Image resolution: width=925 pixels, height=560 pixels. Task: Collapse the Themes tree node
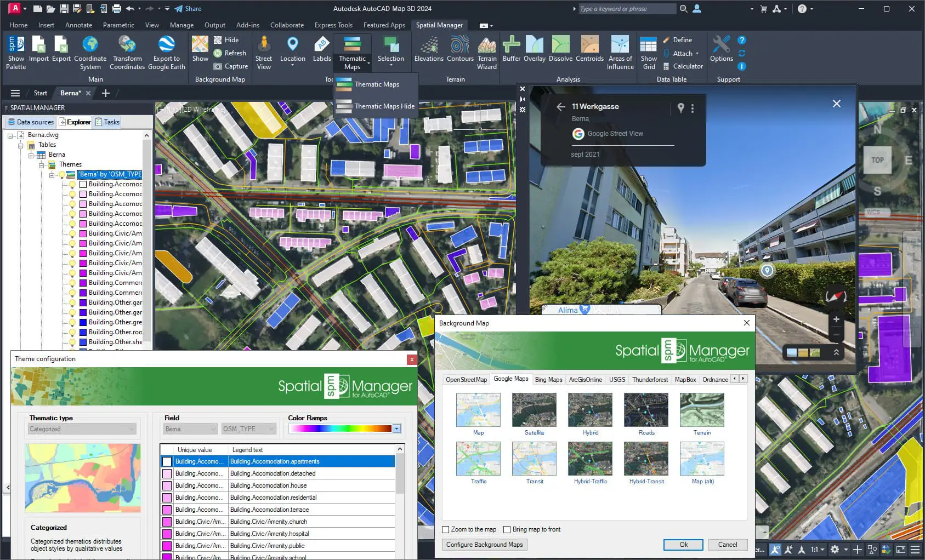42,165
